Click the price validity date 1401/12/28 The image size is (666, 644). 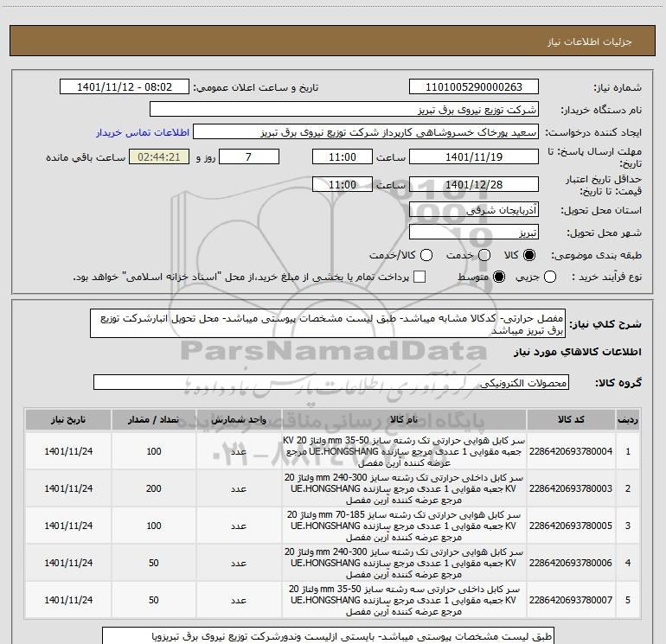pyautogui.click(x=474, y=184)
